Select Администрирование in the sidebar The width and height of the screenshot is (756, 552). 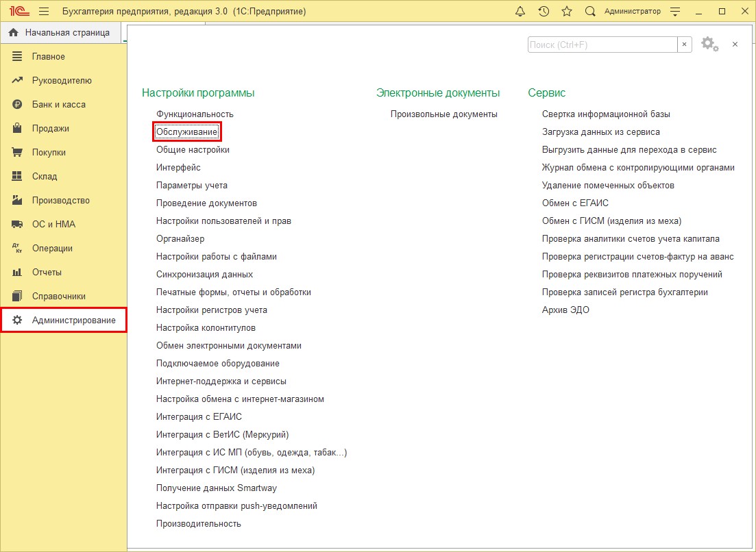pyautogui.click(x=73, y=321)
